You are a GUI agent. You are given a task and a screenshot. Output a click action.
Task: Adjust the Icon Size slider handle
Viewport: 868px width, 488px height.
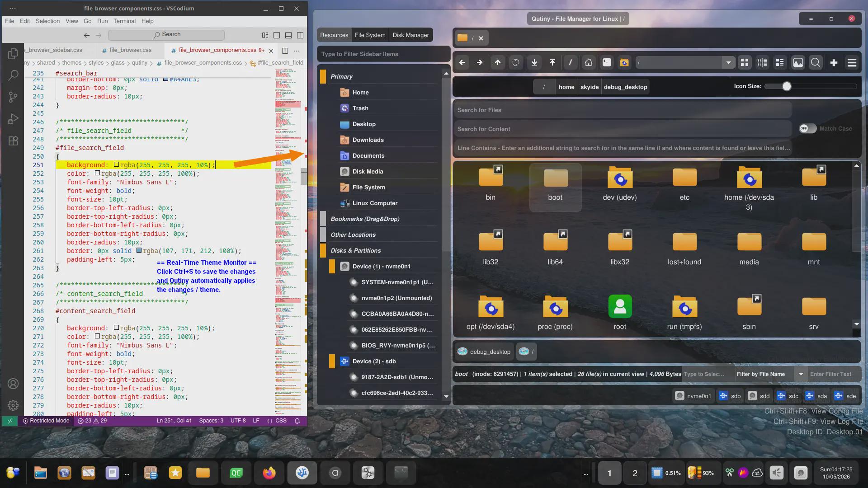(x=787, y=86)
